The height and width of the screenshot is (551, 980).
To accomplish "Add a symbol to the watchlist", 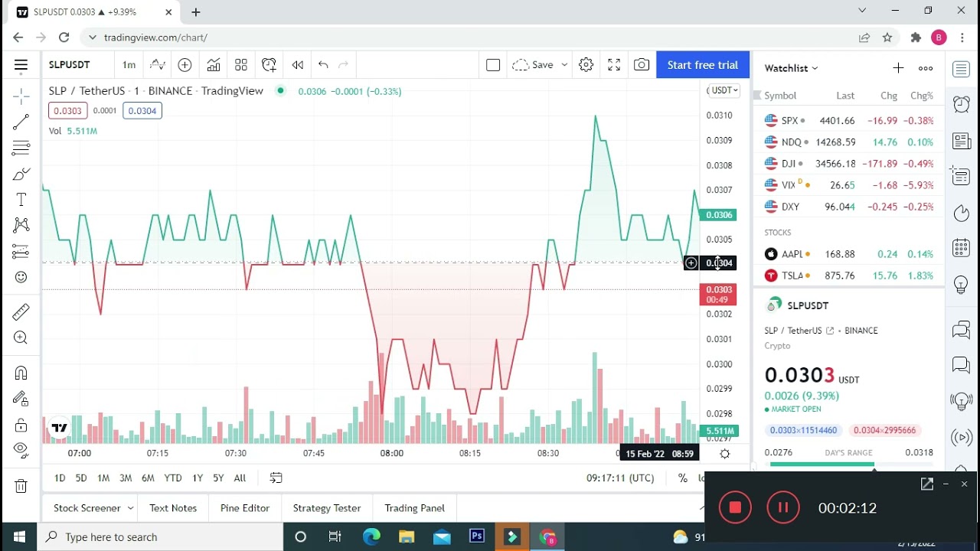I will click(x=898, y=68).
